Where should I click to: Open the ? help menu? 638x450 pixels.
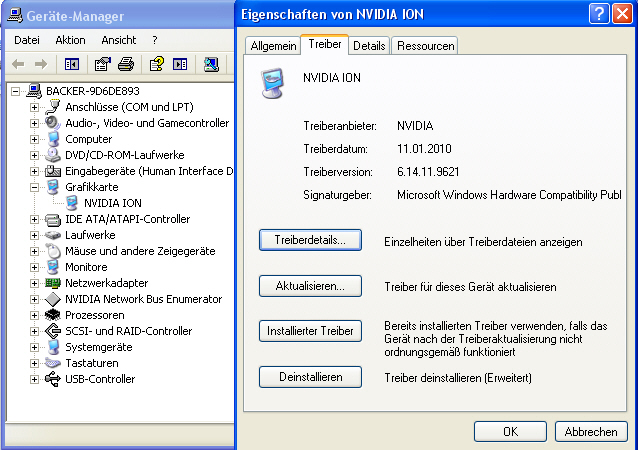tap(155, 40)
